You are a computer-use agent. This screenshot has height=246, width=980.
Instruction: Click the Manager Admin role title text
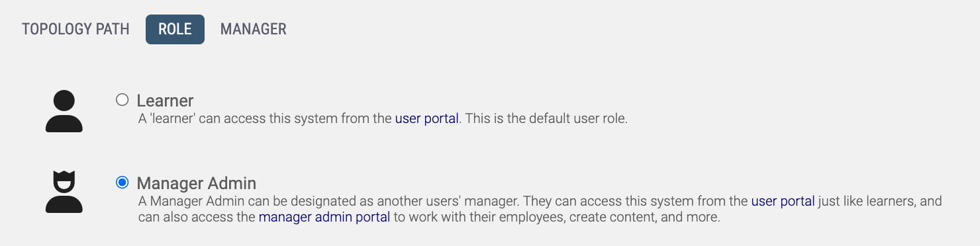197,183
